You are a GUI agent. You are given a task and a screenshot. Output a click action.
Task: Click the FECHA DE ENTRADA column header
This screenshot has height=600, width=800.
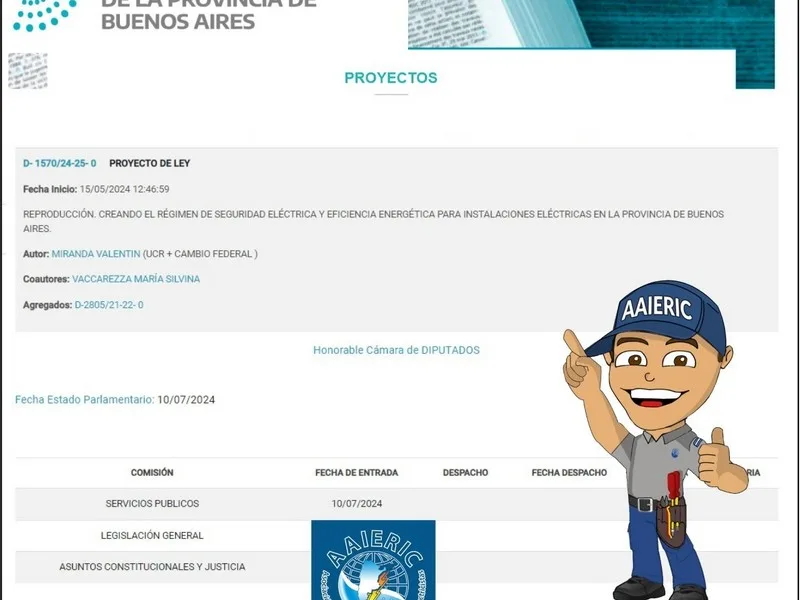(x=357, y=472)
